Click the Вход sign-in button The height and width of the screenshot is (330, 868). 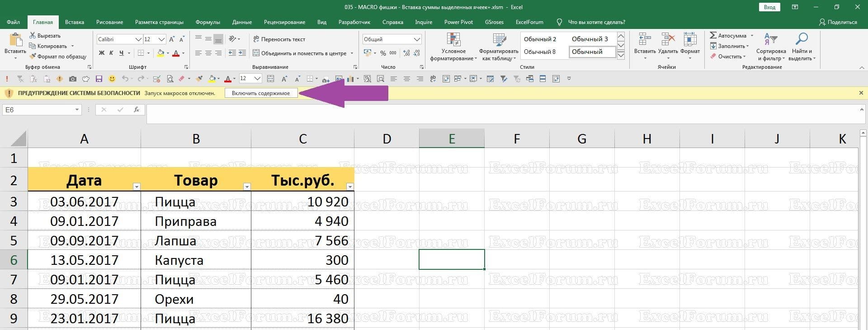769,7
